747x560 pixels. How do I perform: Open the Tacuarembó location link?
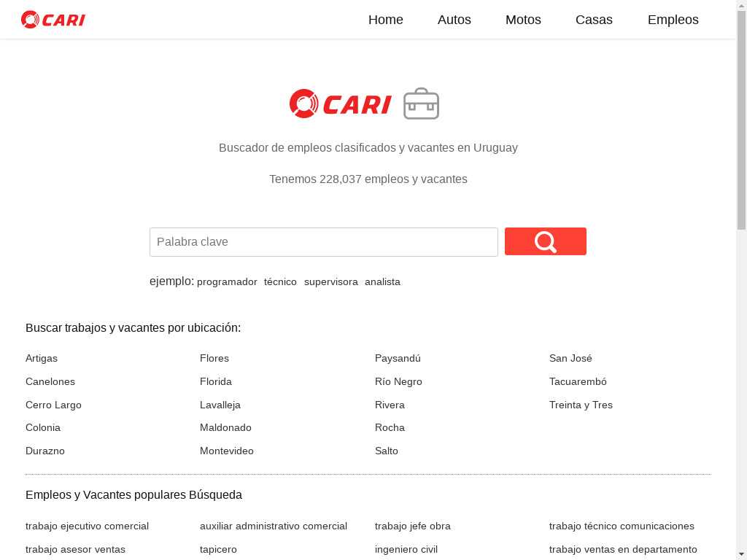click(578, 381)
